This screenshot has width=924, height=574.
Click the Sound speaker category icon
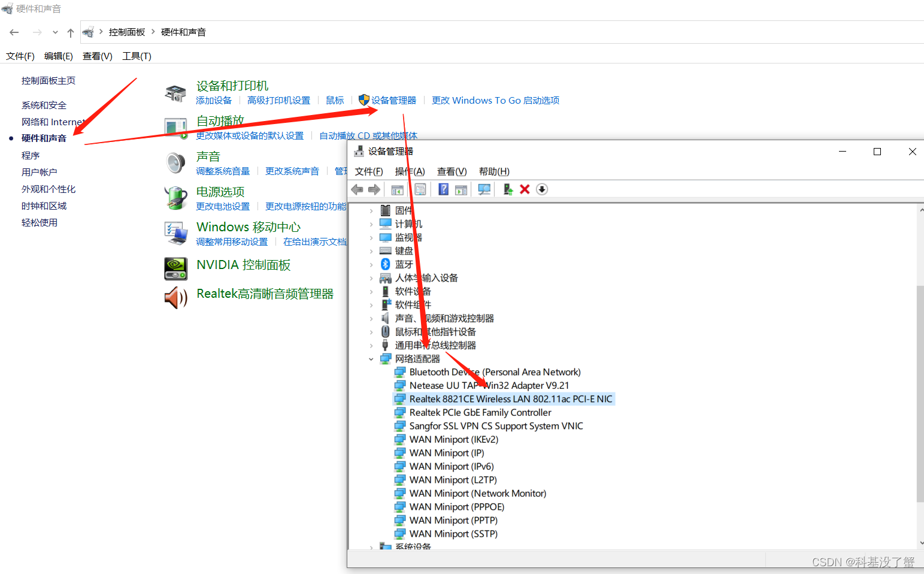pyautogui.click(x=176, y=163)
